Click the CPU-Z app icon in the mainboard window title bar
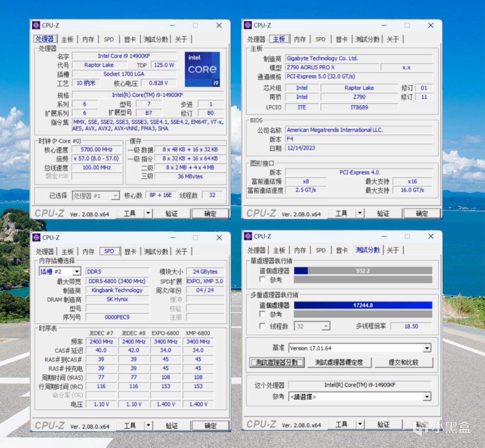Screen dimensions: 485x448 point(248,25)
